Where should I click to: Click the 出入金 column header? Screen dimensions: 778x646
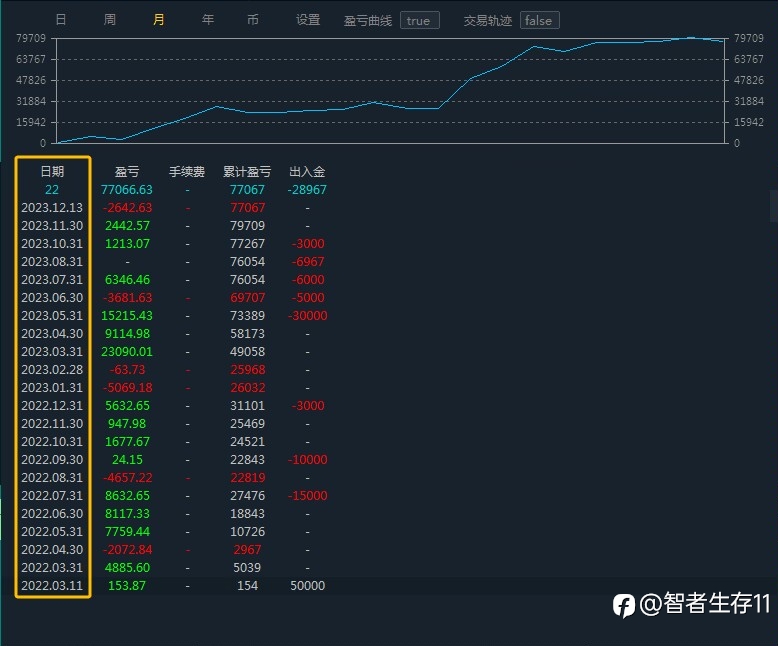307,172
